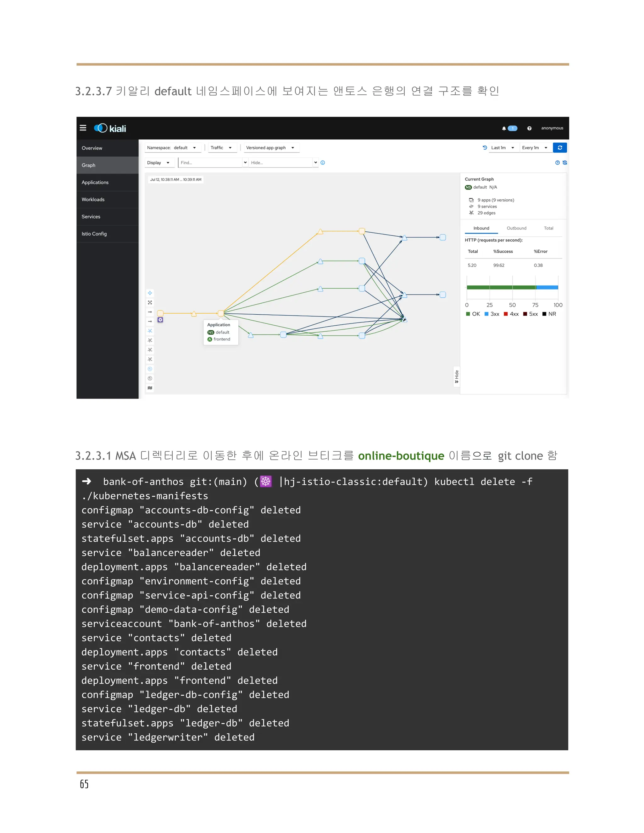Toggle the graph legend map icon

(x=150, y=388)
